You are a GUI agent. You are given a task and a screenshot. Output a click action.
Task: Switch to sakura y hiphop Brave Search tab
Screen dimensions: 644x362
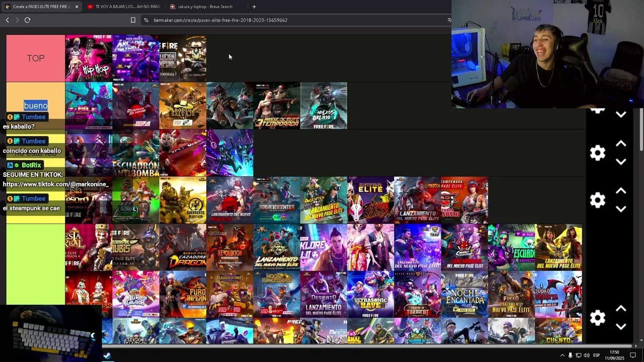point(205,7)
